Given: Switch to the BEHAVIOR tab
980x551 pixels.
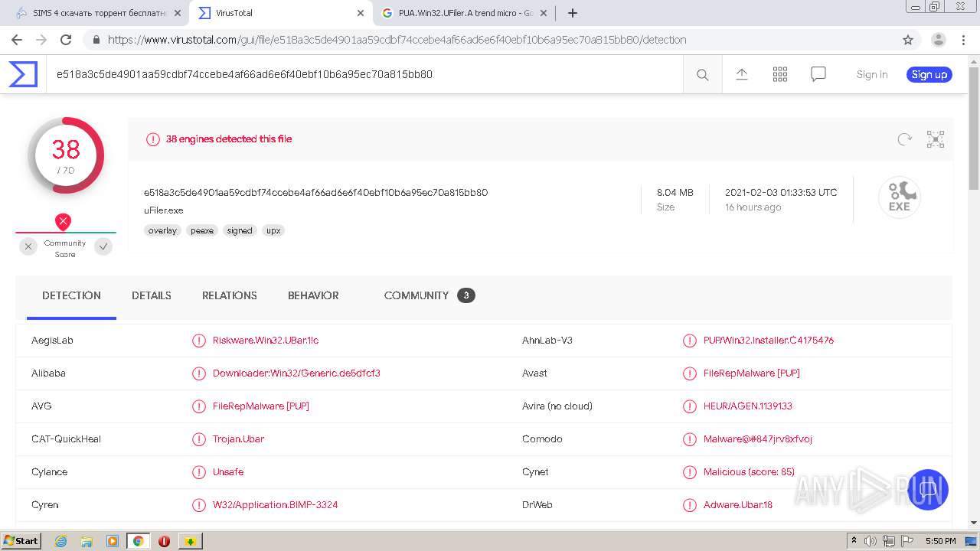Looking at the screenshot, I should (x=313, y=295).
